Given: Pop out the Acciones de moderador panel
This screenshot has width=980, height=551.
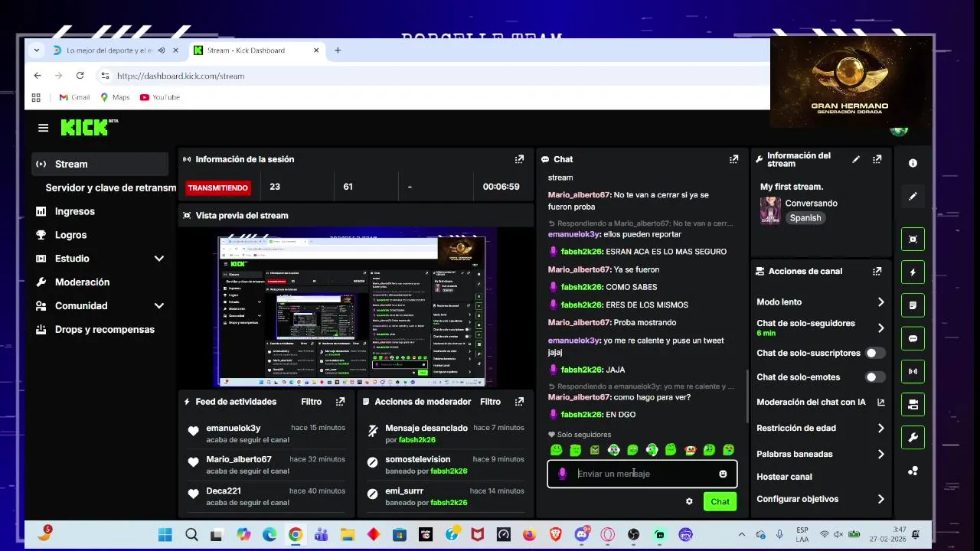Looking at the screenshot, I should coord(519,401).
